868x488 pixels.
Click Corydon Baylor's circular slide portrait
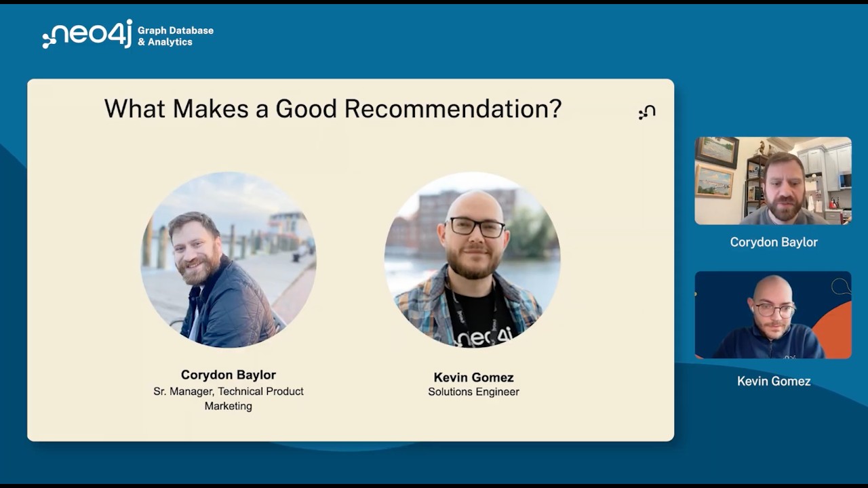(229, 260)
